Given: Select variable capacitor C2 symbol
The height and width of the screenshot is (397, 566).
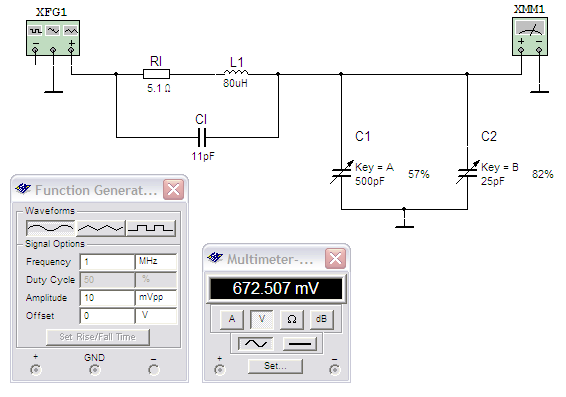Looking at the screenshot, I should (467, 172).
